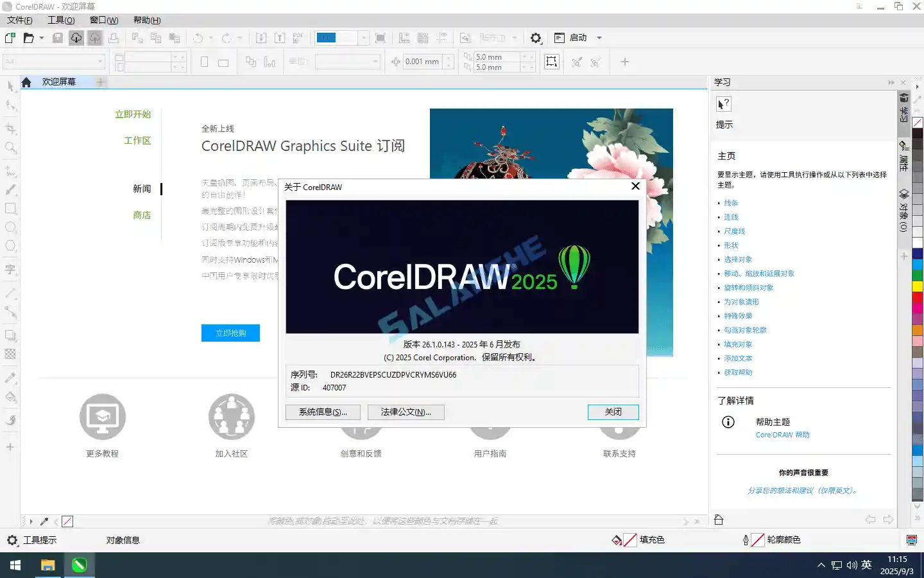Expand the zoom level dropdown in toolbar
Viewport: 924px width, 578px height.
363,37
